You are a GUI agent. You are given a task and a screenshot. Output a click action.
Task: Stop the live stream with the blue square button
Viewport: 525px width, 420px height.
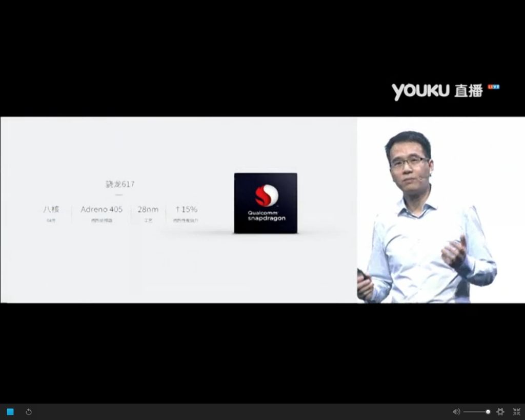[10, 412]
